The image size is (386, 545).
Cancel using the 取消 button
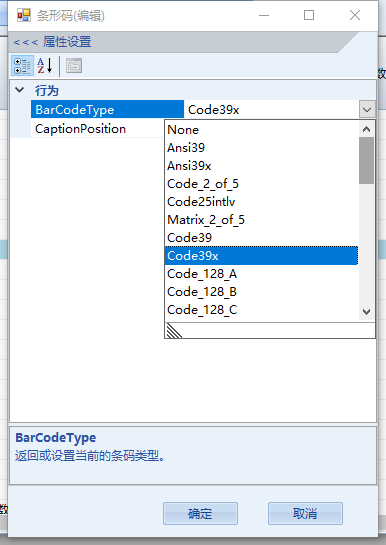(305, 513)
